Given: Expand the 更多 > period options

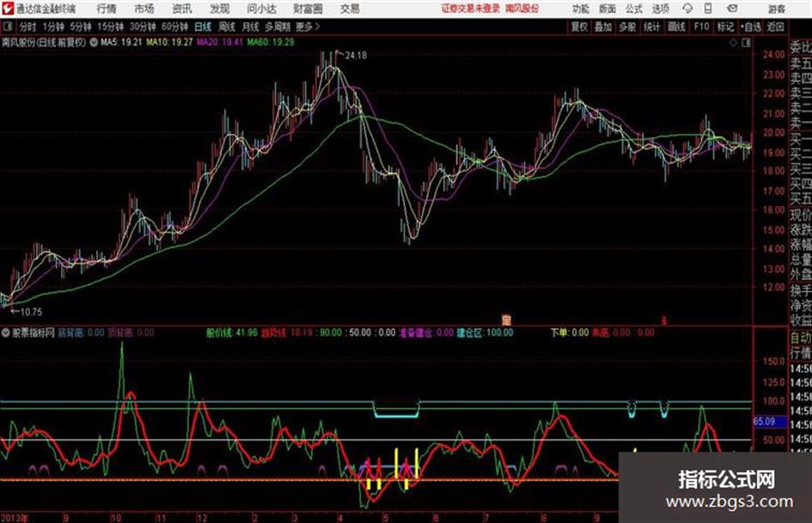Looking at the screenshot, I should [308, 27].
